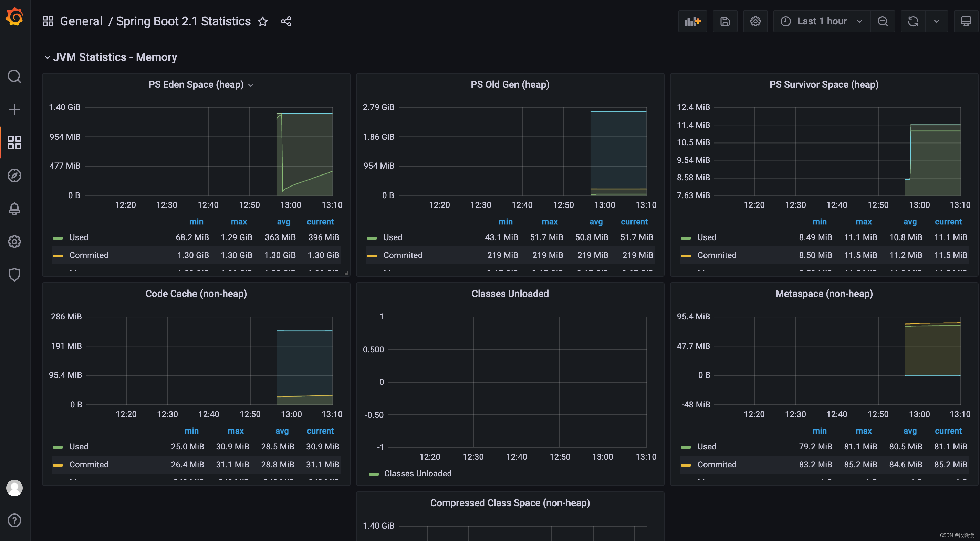The height and width of the screenshot is (541, 980).
Task: Open the Server Admin shield icon
Action: pos(14,275)
